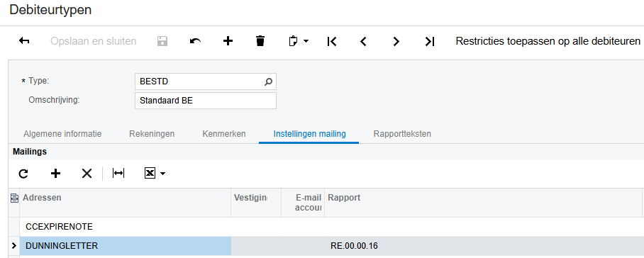Sort by the Adressen column header
Viewport: 644px width, 258px height.
point(126,203)
